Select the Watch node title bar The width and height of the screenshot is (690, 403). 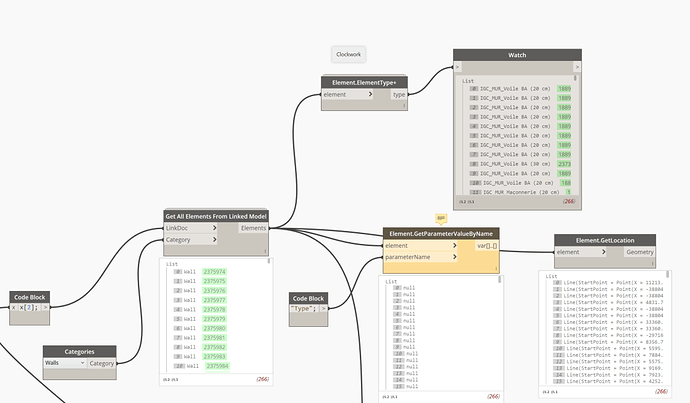pos(518,55)
